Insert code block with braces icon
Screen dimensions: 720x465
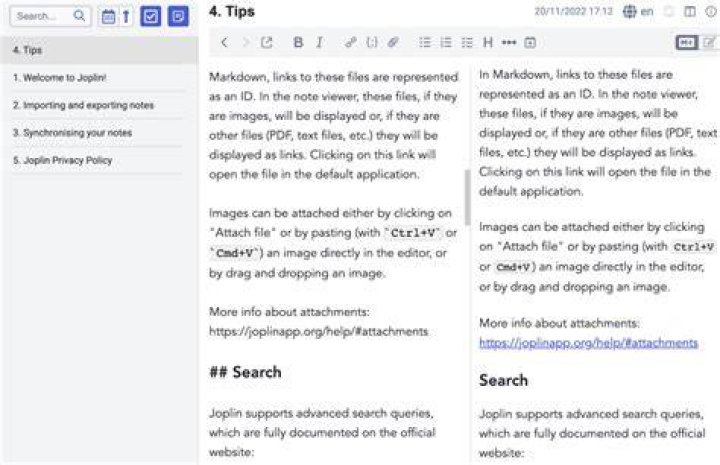(x=372, y=43)
